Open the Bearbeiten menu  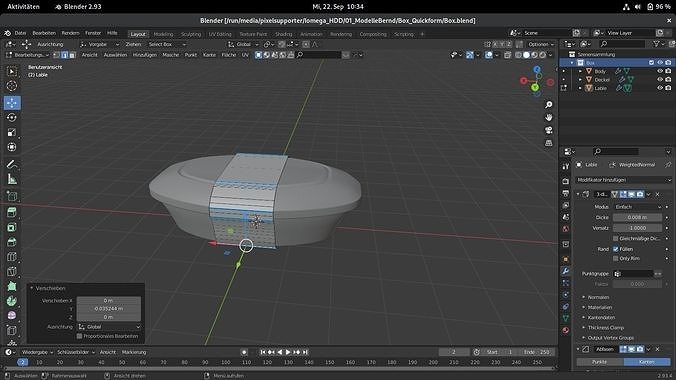(x=44, y=33)
